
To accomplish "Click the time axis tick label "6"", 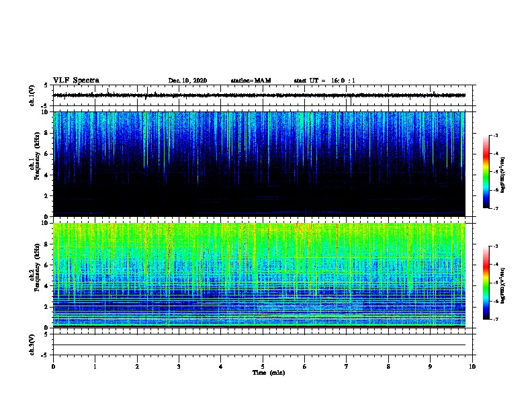I will [305, 367].
